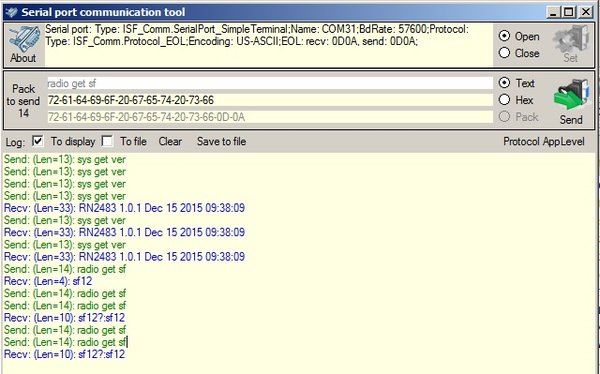
Task: Switch to AppLevel log view
Action: pos(564,142)
